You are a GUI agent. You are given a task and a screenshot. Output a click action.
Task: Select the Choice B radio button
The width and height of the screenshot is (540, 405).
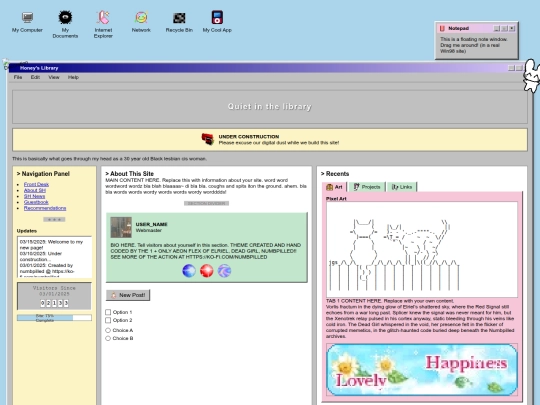(108, 339)
